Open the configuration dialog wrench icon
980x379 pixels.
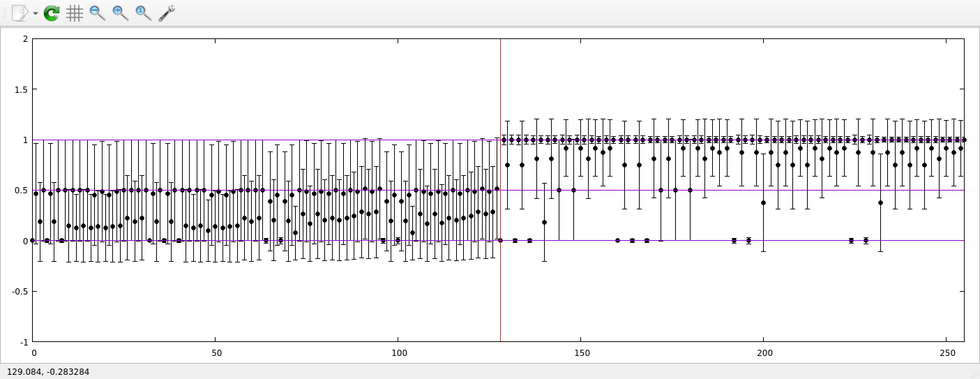coord(167,13)
